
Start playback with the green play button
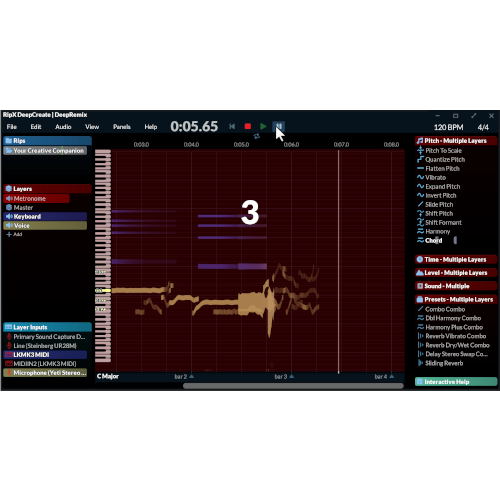click(263, 126)
